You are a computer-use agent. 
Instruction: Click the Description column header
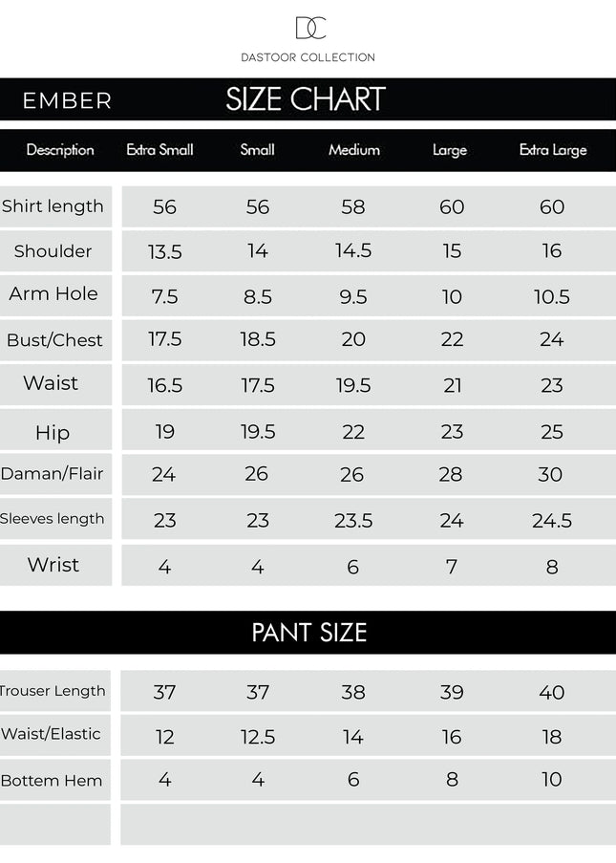pos(60,150)
